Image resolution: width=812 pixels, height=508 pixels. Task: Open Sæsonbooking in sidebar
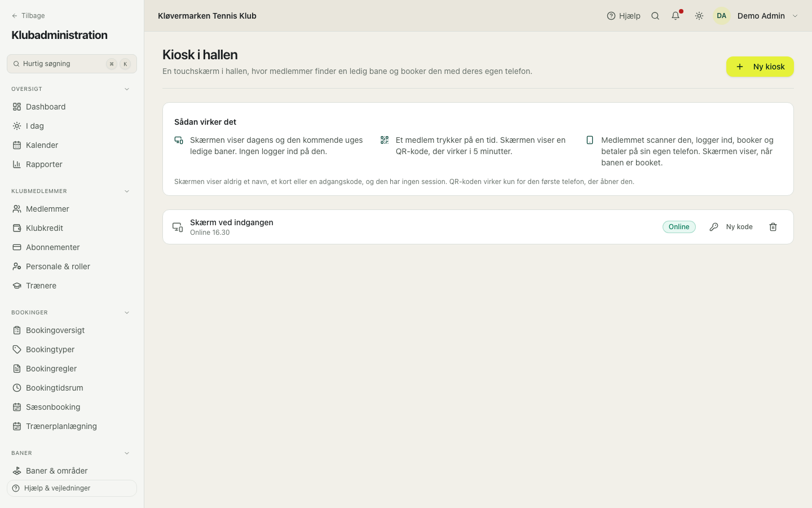tap(72, 407)
